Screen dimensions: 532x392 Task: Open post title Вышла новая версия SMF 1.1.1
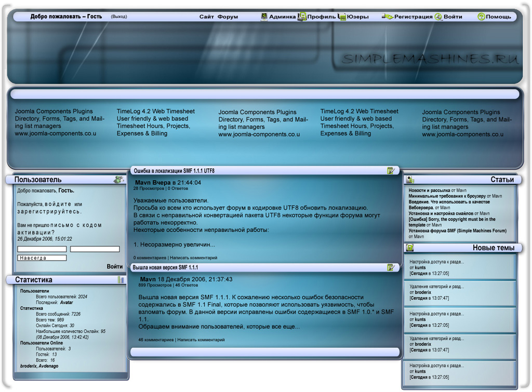click(x=165, y=267)
